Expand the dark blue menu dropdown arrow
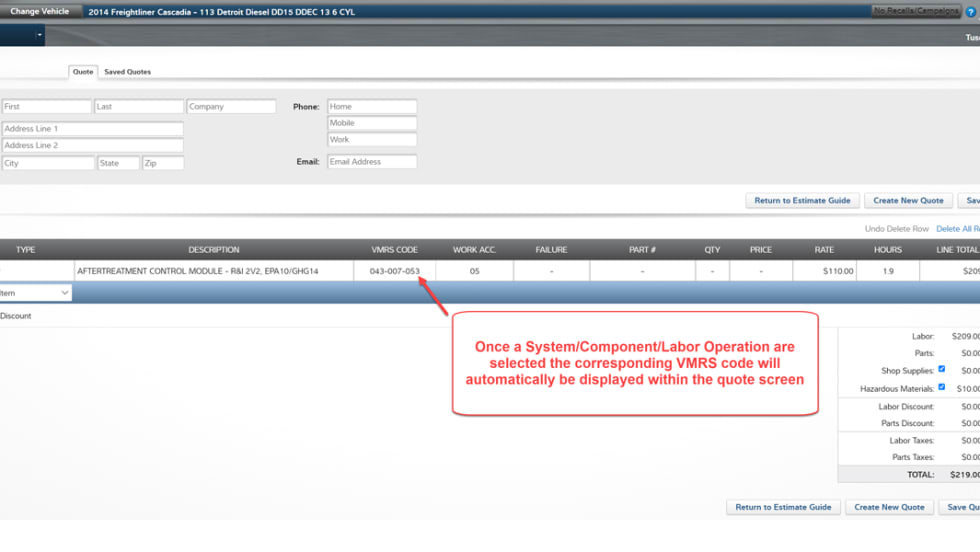This screenshot has height=552, width=980. click(40, 35)
